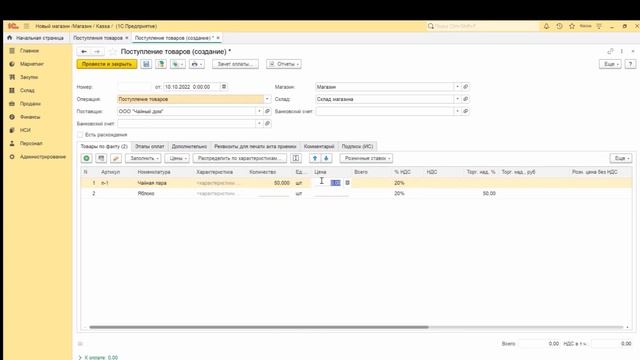Expand Магазин dropdown arrow
Screen dimensions: 640x360
(x=457, y=87)
